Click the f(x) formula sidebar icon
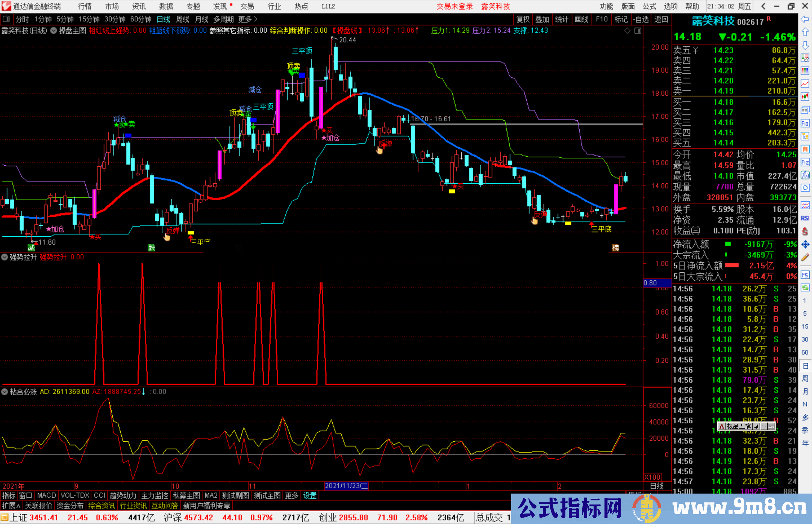The image size is (812, 524). 805,175
